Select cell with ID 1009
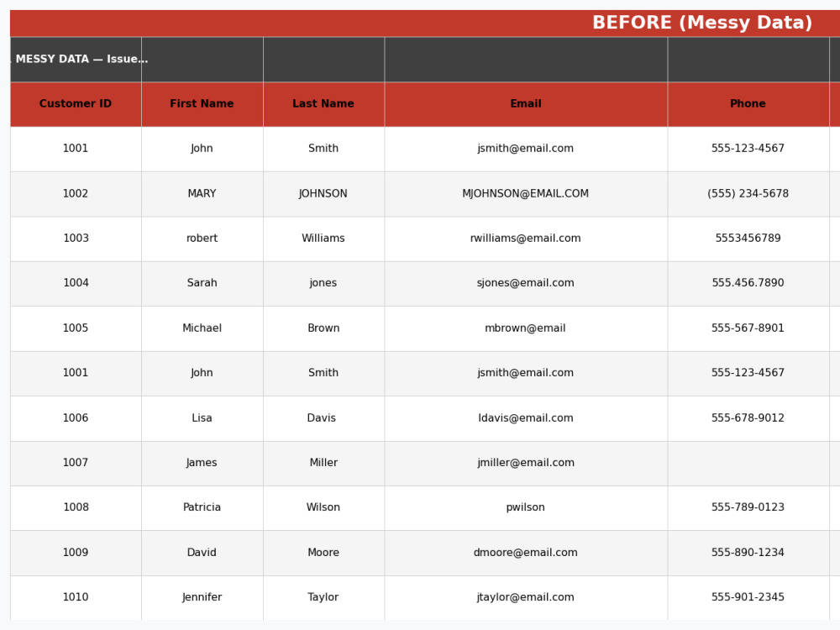 [x=76, y=553]
